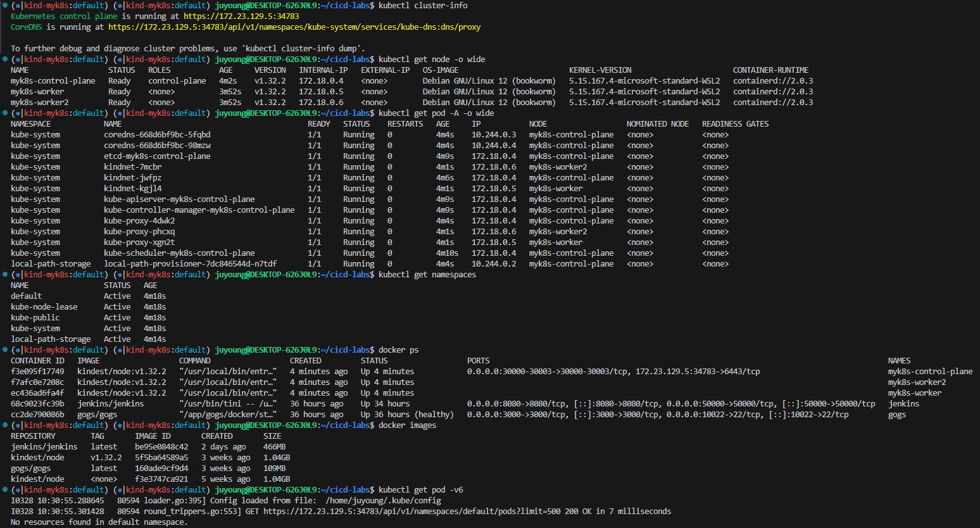Click pod name kube-proxy-4dwk2
The width and height of the screenshot is (980, 528).
139,221
